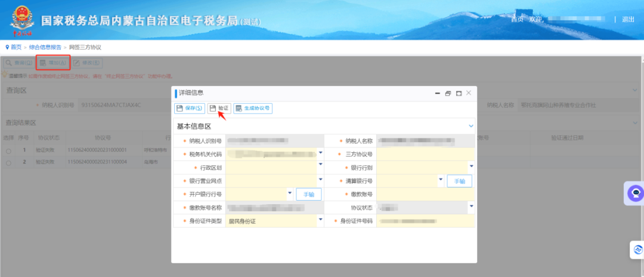Click 手输 beside 开户银行行号
Image resolution: width=644 pixels, height=277 pixels.
(x=309, y=195)
